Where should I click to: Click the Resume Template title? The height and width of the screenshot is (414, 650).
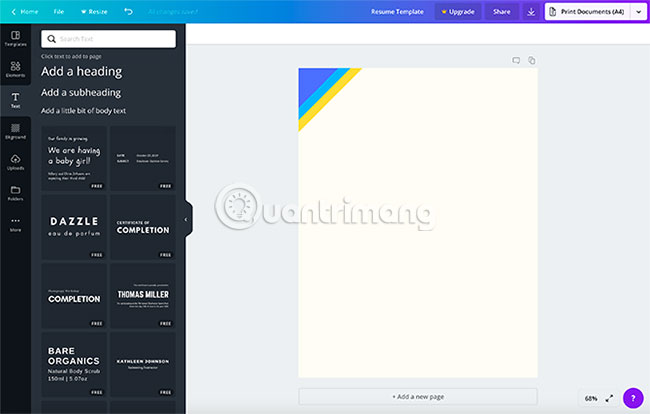pyautogui.click(x=397, y=12)
